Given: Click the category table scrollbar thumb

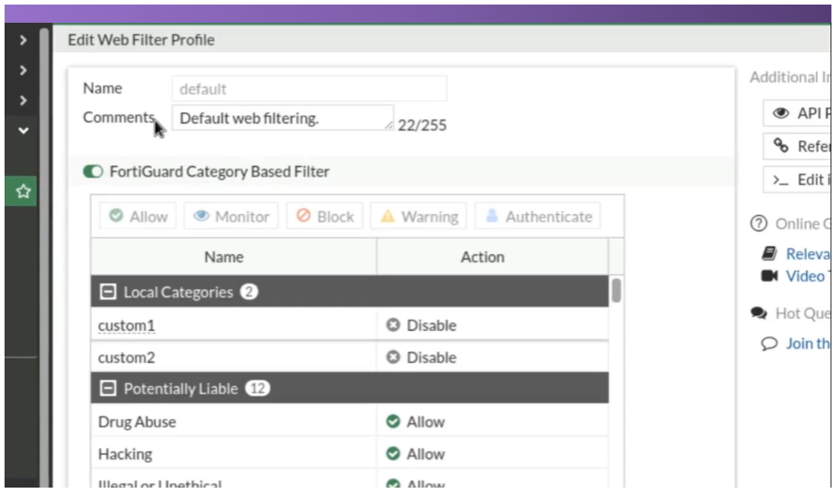Looking at the screenshot, I should [x=616, y=291].
